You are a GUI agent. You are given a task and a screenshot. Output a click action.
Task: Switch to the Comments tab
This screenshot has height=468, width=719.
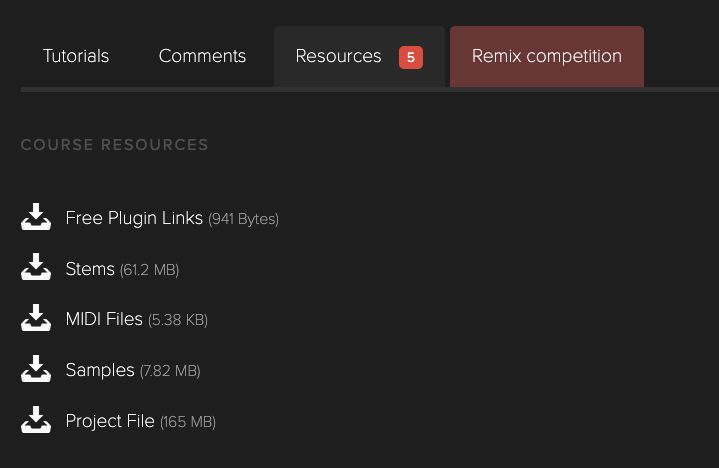coord(202,56)
